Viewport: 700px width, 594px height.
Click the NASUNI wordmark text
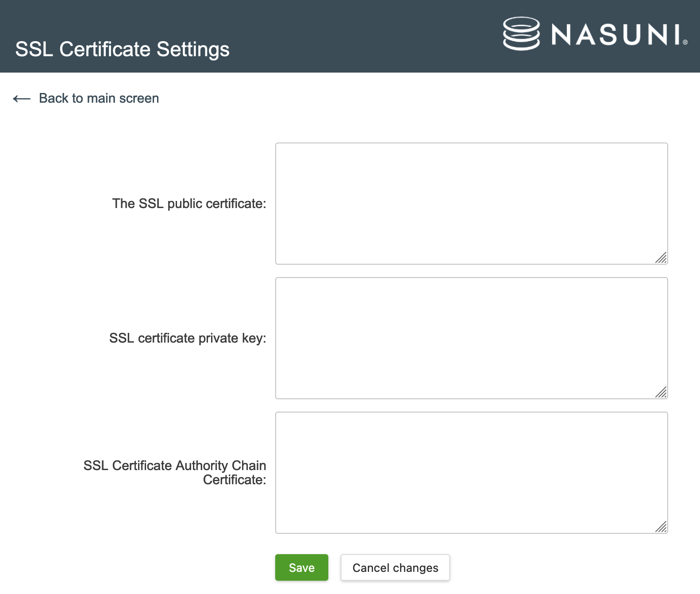coord(615,35)
